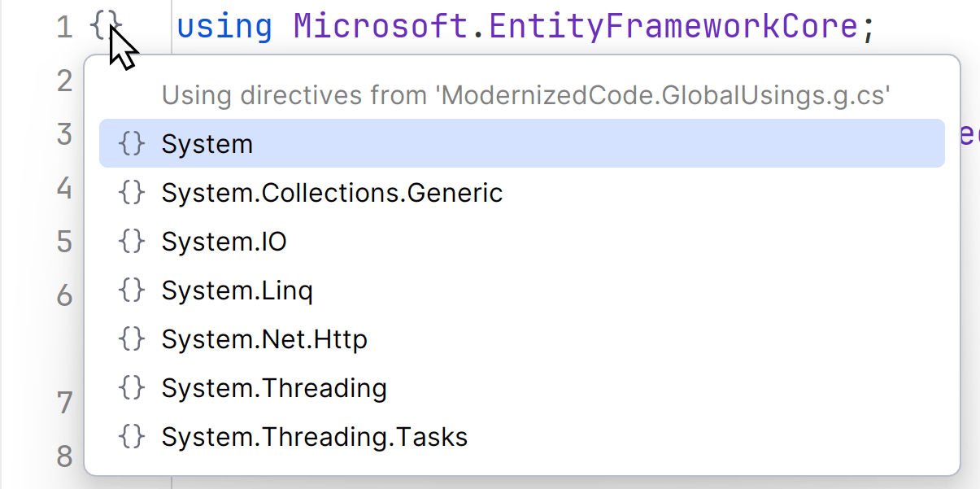Viewport: 980px width, 489px height.
Task: Open the System.Net.Http directive entry
Action: pyautogui.click(x=264, y=339)
